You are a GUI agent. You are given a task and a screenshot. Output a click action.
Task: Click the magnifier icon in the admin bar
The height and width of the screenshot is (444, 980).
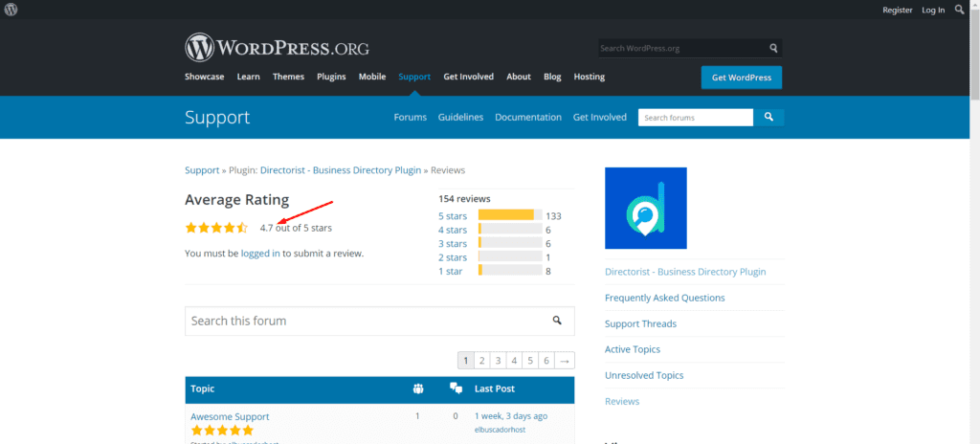point(960,10)
